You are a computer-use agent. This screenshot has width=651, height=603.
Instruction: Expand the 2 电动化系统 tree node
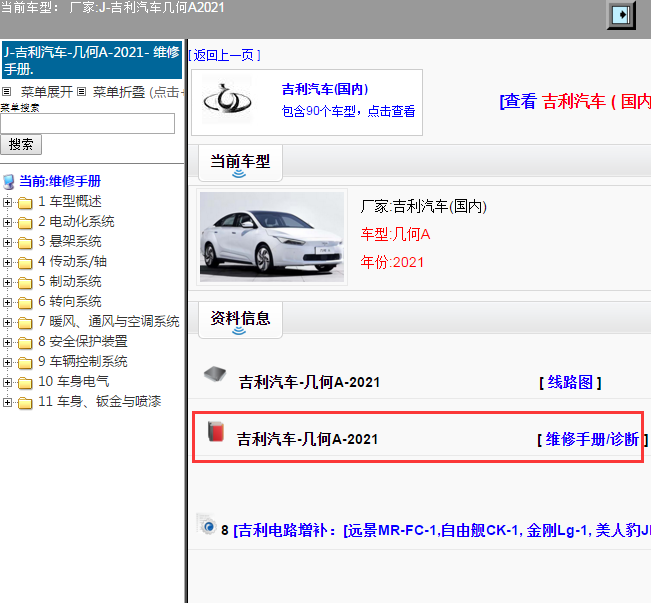click(7, 222)
